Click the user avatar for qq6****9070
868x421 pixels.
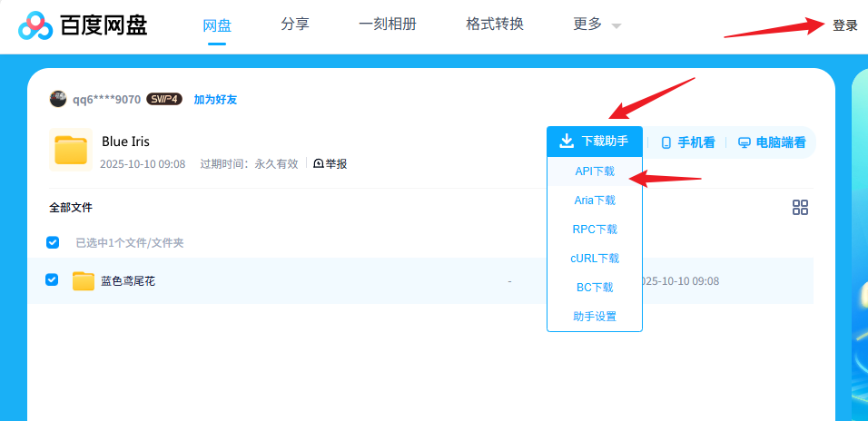[x=58, y=99]
